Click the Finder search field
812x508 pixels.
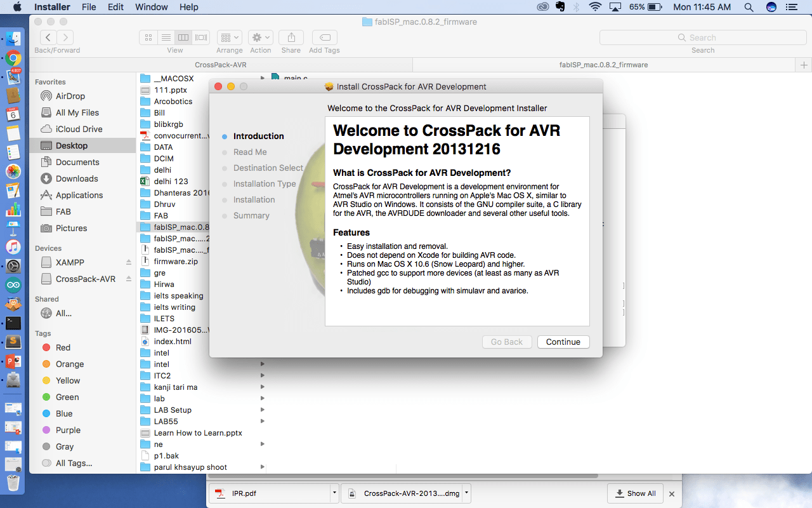[702, 37]
